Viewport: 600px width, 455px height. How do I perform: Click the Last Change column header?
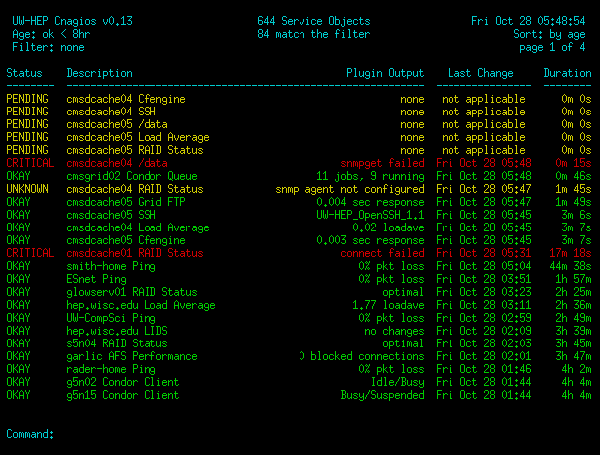[x=479, y=73]
